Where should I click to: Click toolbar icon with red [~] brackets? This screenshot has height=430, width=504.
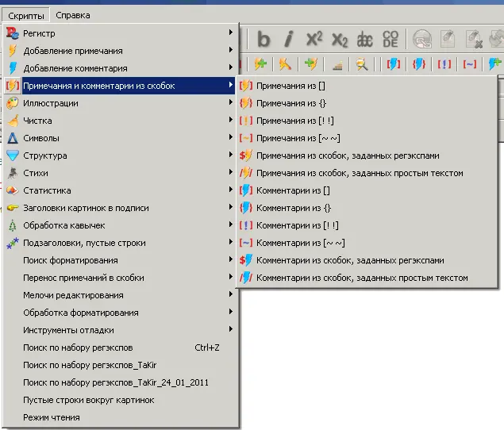tap(470, 64)
